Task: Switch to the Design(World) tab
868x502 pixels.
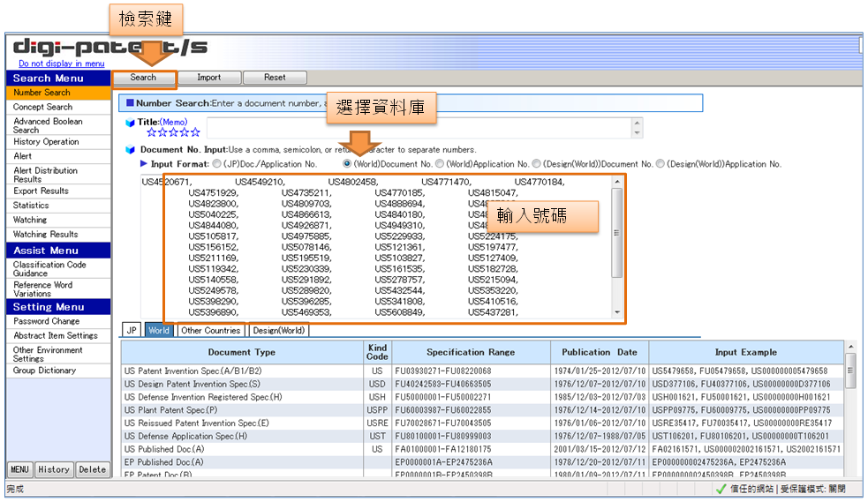Action: pyautogui.click(x=279, y=331)
